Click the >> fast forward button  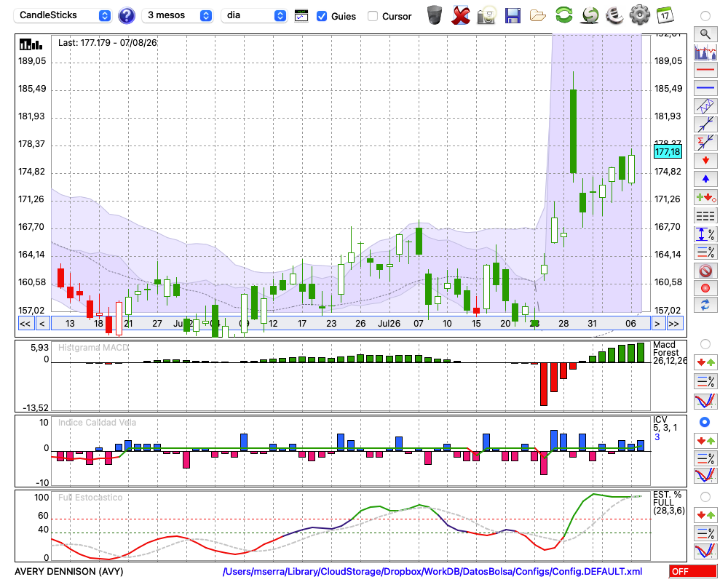pos(673,324)
